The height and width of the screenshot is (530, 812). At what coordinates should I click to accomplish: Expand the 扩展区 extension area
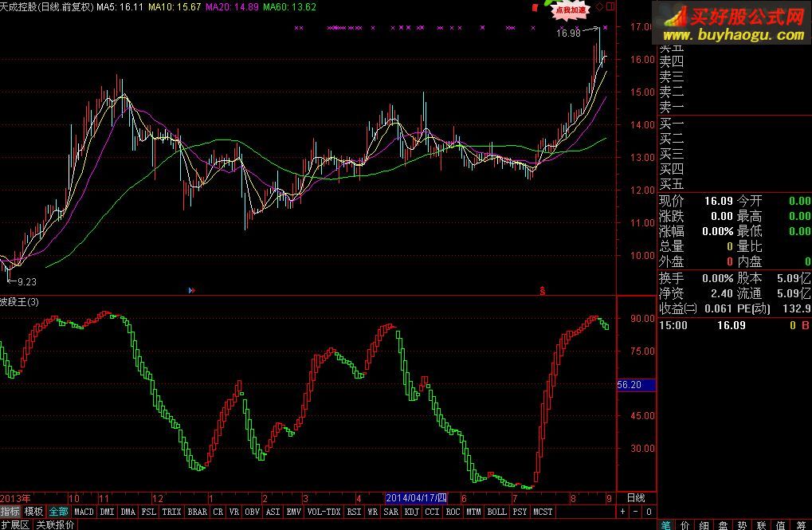[x=15, y=524]
